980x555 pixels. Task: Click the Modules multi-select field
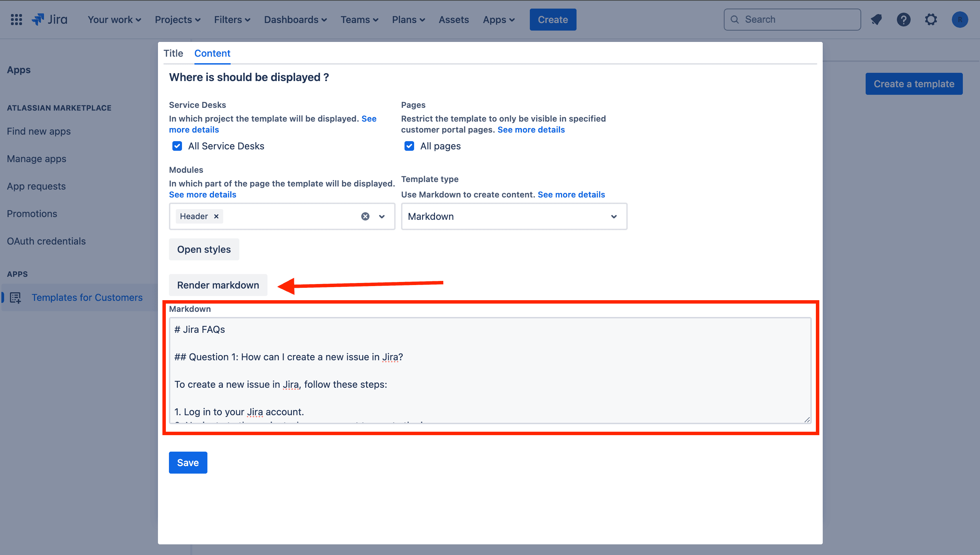282,216
